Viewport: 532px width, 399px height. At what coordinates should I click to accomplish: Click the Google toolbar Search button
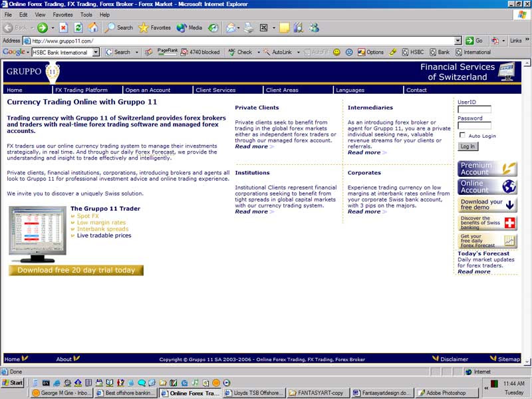click(118, 53)
